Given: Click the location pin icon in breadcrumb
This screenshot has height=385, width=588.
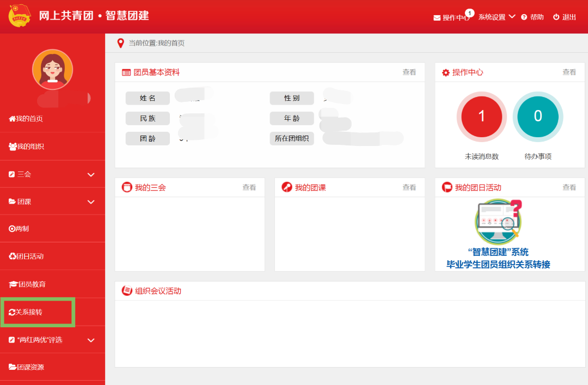Looking at the screenshot, I should [121, 43].
